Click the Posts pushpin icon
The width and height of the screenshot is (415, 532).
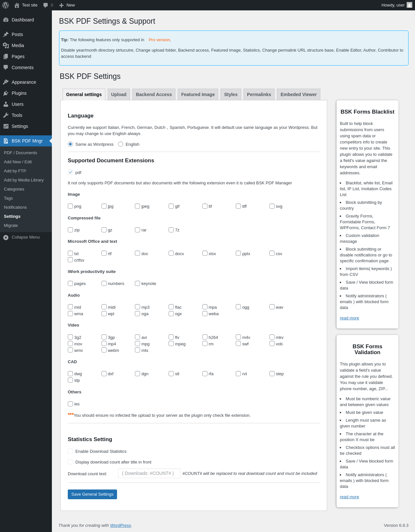[6, 34]
